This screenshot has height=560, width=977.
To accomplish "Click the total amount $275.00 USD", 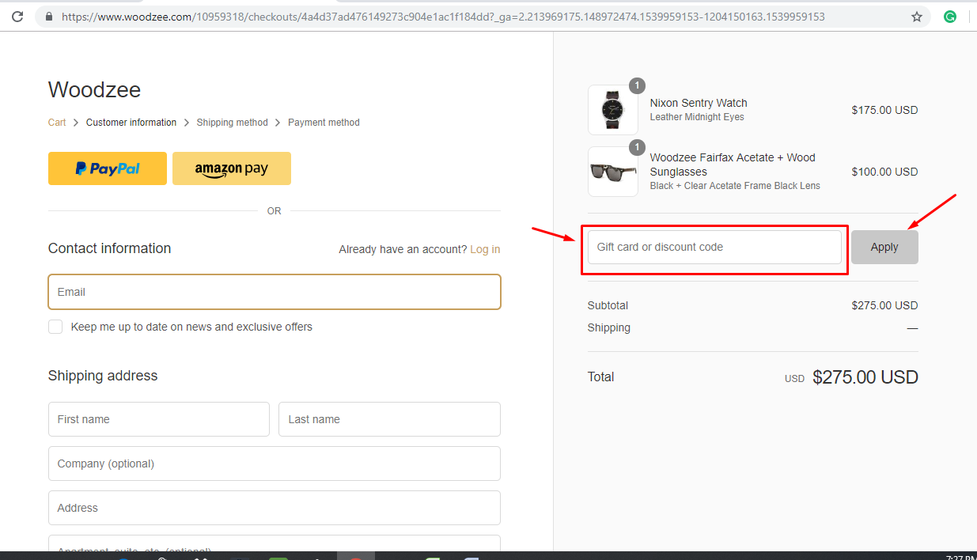I will 865,377.
